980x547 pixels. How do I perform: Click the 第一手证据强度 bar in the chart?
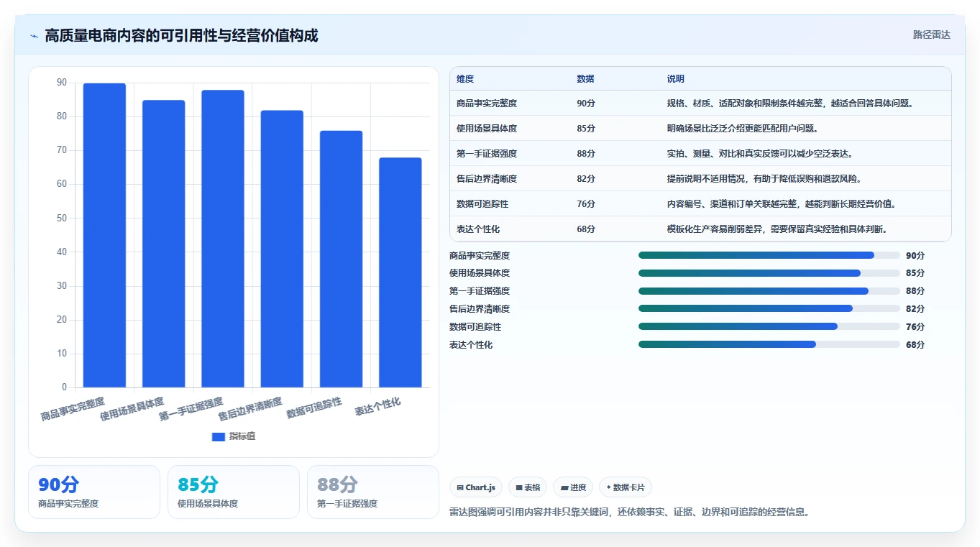click(x=223, y=239)
